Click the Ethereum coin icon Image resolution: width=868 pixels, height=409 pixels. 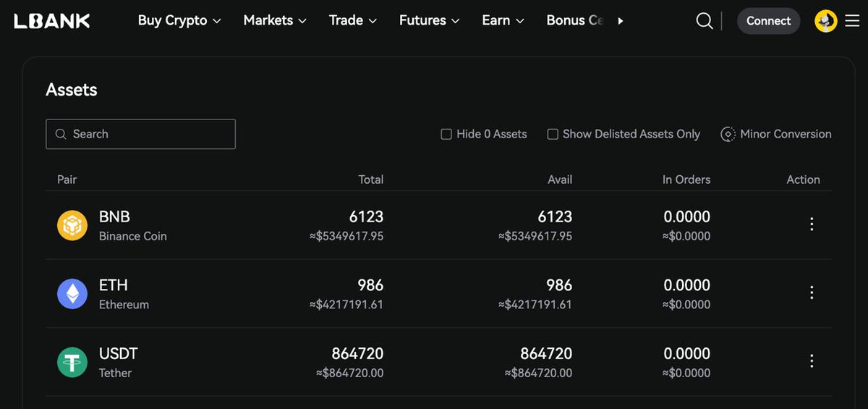[x=72, y=294]
